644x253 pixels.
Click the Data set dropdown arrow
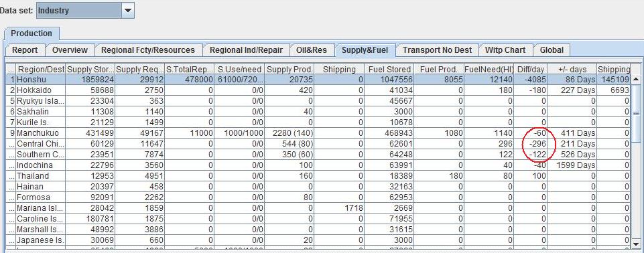(x=128, y=11)
